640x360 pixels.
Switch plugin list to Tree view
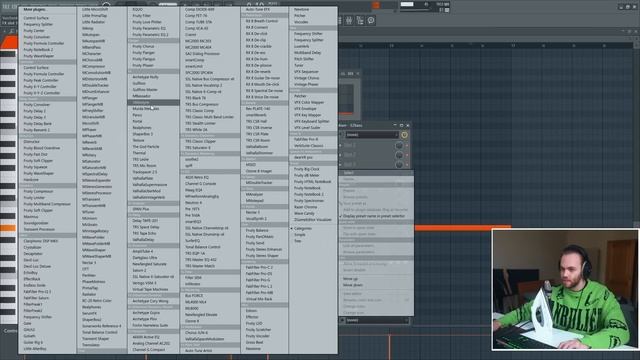(298, 241)
